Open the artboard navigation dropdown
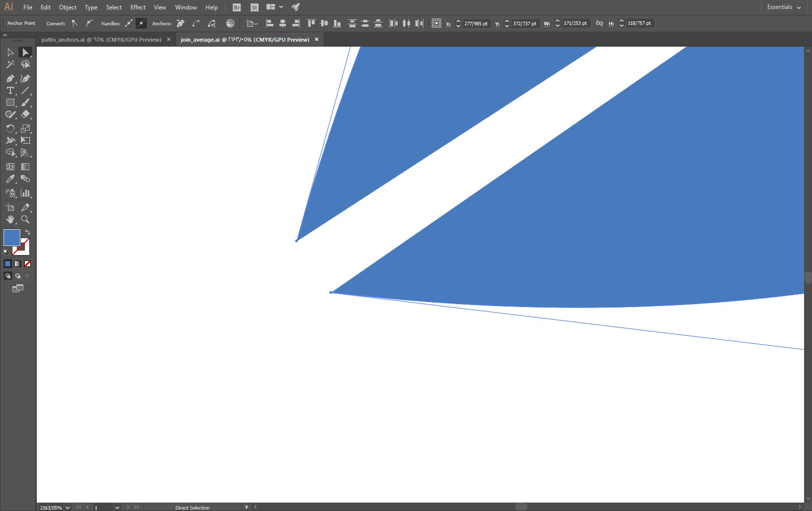This screenshot has height=511, width=812. tap(117, 508)
